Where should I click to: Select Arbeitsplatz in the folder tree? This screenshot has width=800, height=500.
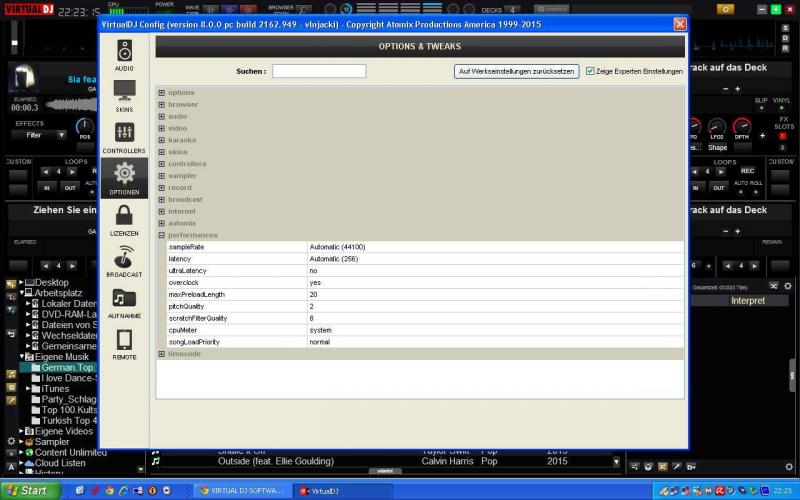click(x=58, y=293)
